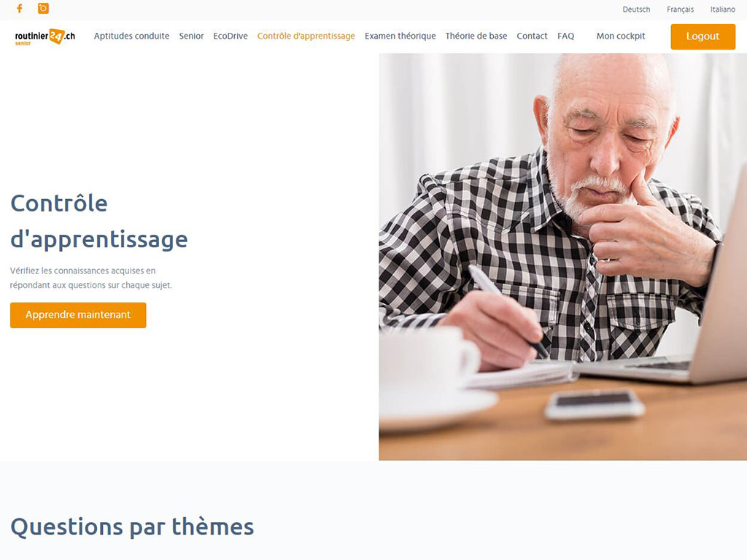Click the senior man hero photo
Viewport: 747px width, 560px height.
tap(562, 257)
